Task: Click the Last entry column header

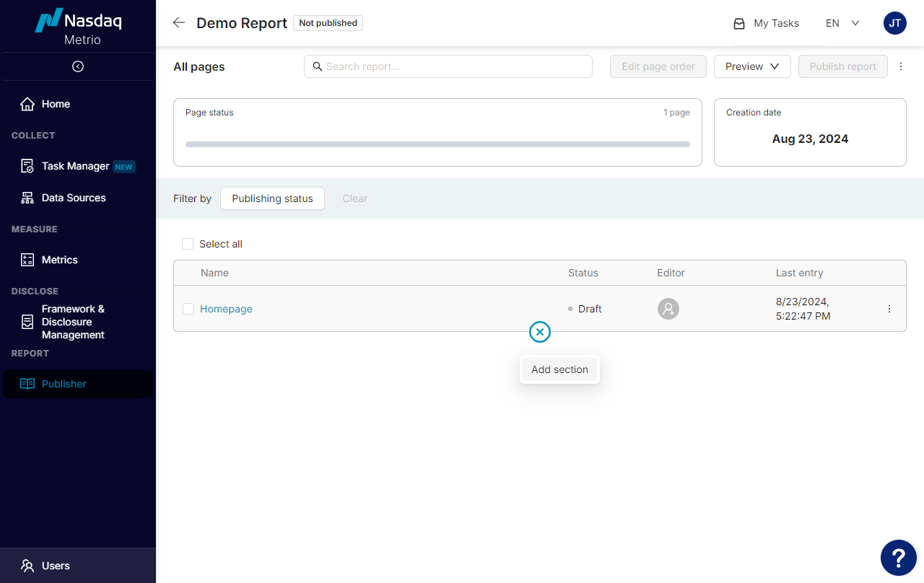Action: [799, 273]
